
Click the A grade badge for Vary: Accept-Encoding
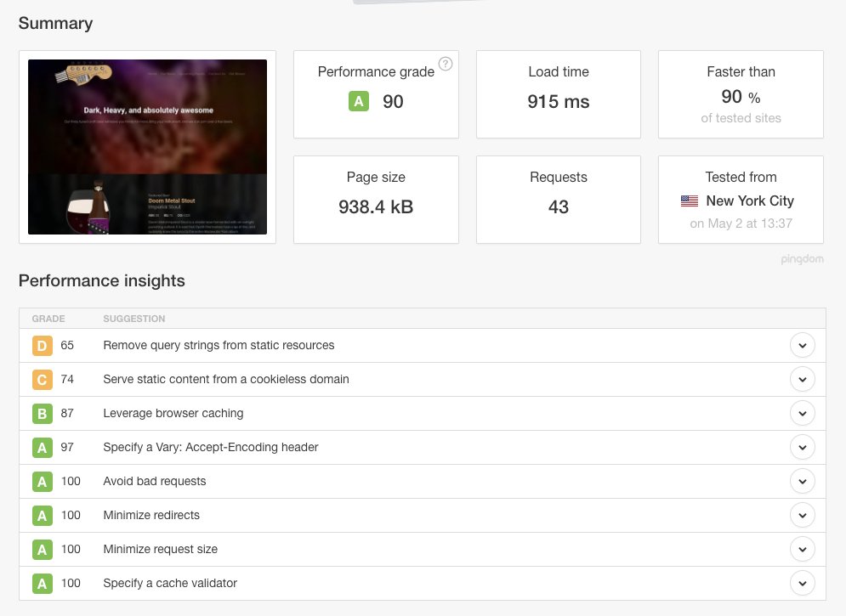click(43, 448)
